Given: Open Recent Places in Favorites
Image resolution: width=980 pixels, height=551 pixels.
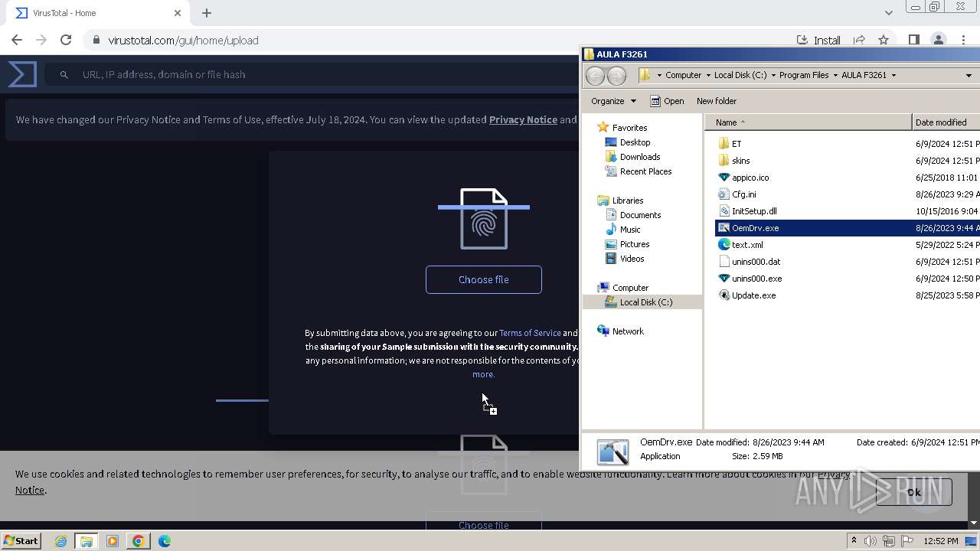Looking at the screenshot, I should tap(639, 171).
